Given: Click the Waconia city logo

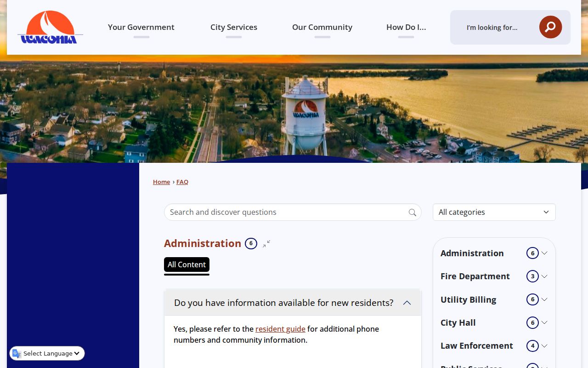Looking at the screenshot, I should (x=50, y=27).
